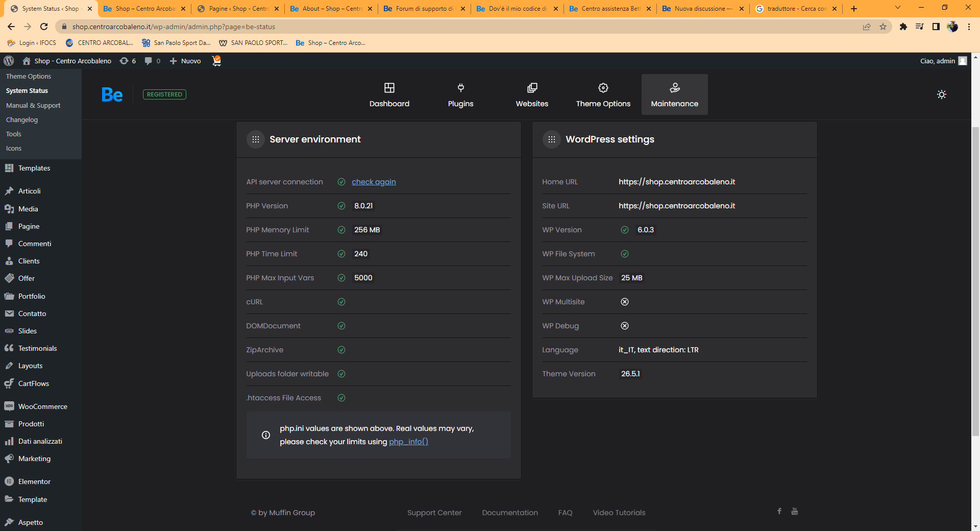Viewport: 980px width, 531px height.
Task: Visit site Shop - Centro Arcobaleno
Action: pyautogui.click(x=67, y=61)
